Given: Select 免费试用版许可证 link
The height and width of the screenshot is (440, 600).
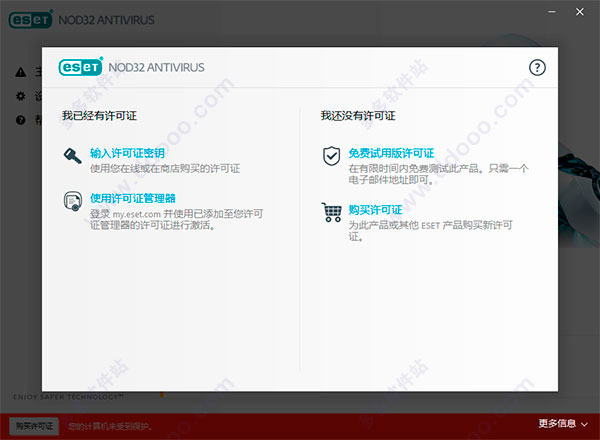Looking at the screenshot, I should tap(391, 153).
